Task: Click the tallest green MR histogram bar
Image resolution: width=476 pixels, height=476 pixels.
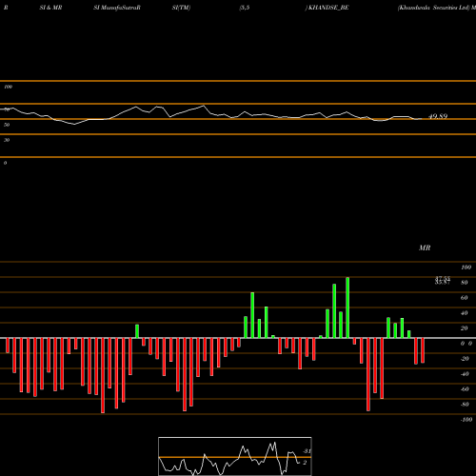Action: click(x=347, y=307)
